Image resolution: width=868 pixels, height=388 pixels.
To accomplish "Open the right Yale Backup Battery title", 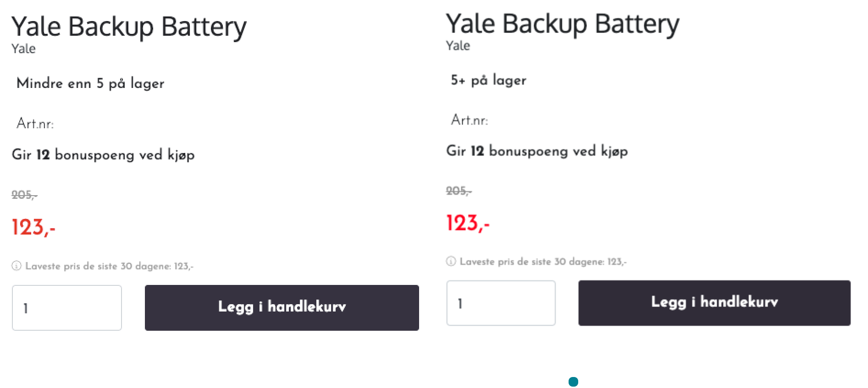I will [563, 24].
